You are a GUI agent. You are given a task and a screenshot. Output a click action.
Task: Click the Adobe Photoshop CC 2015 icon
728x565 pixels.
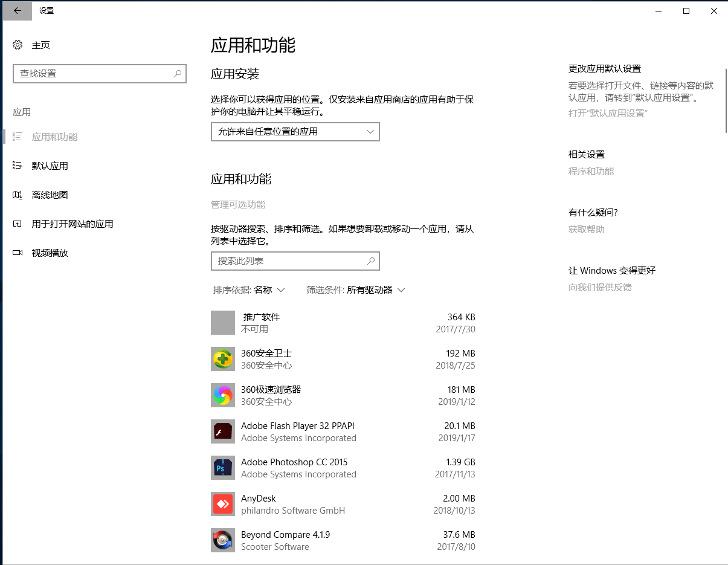click(x=223, y=468)
